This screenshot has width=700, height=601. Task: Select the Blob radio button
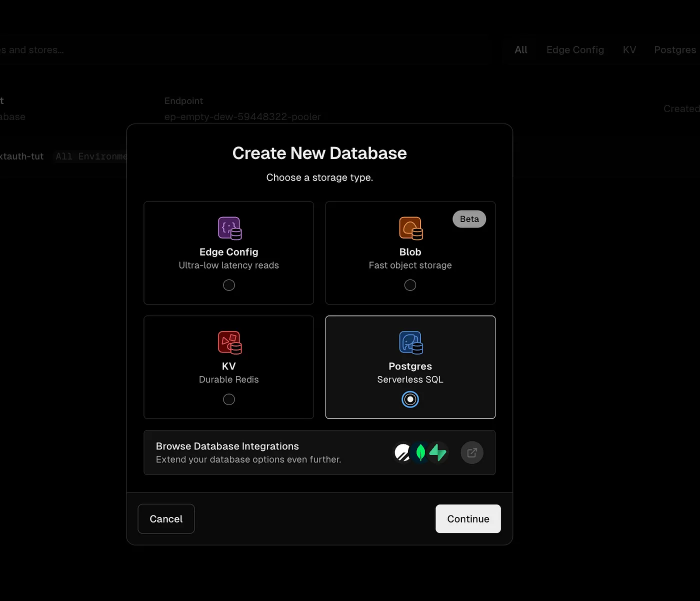410,285
